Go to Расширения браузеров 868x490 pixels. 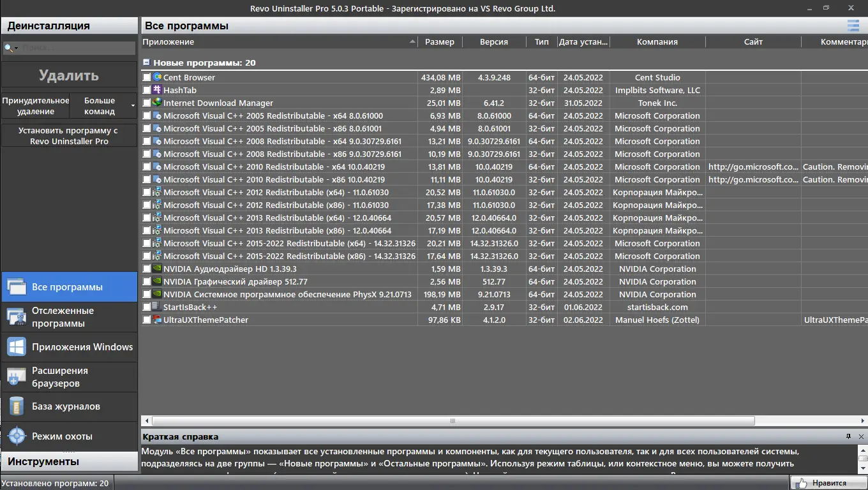pos(69,377)
